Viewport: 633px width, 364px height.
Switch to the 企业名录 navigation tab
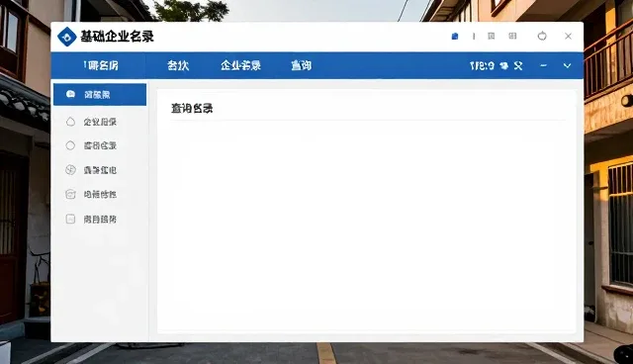point(240,65)
